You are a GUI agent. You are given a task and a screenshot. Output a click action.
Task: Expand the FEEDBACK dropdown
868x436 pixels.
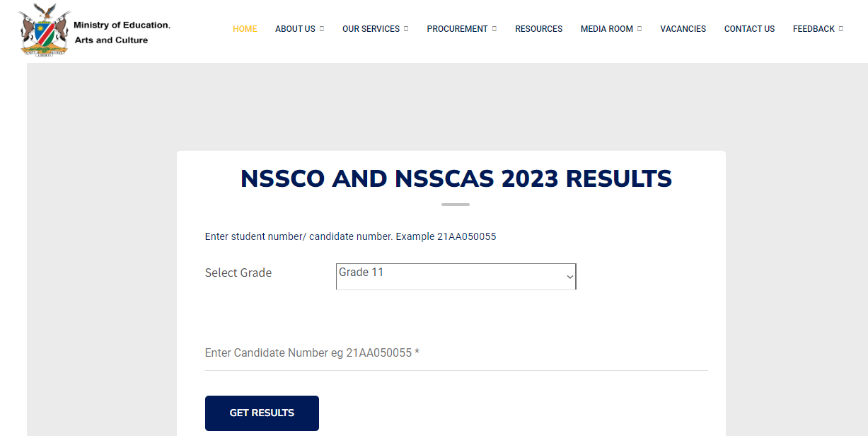point(813,29)
